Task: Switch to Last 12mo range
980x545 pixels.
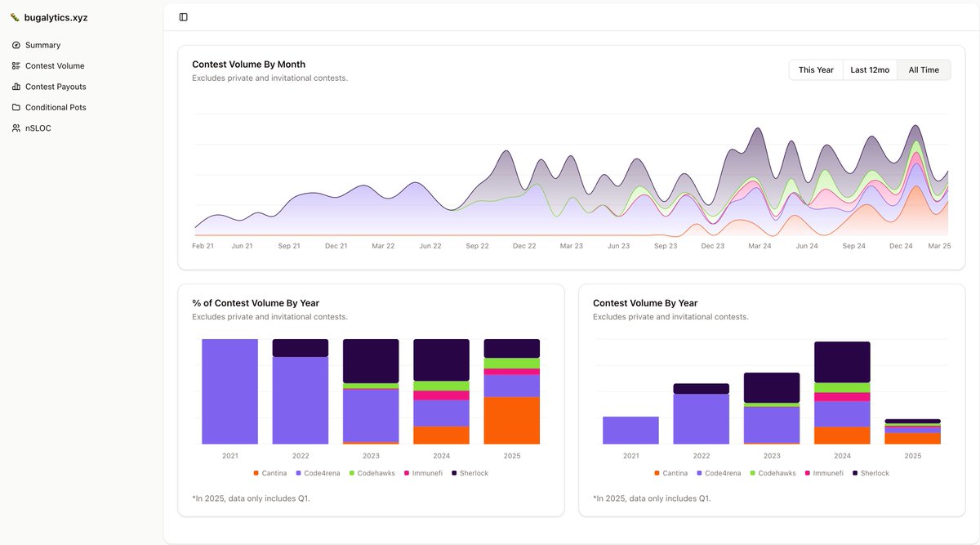Action: click(870, 70)
